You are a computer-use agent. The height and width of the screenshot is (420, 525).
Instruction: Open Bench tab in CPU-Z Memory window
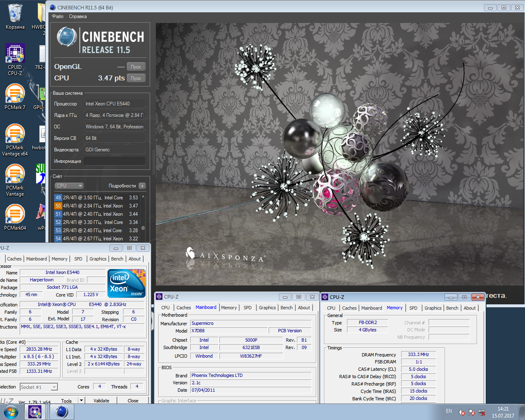tap(452, 308)
